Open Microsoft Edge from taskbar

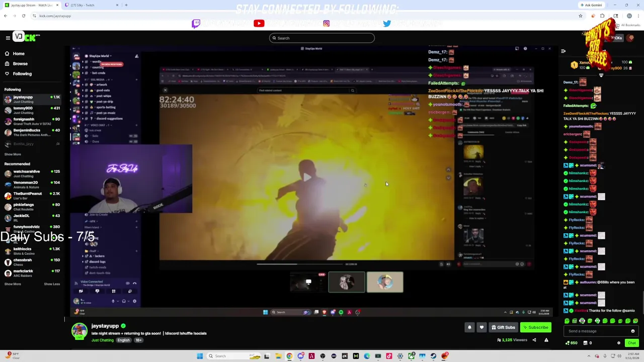click(367, 356)
